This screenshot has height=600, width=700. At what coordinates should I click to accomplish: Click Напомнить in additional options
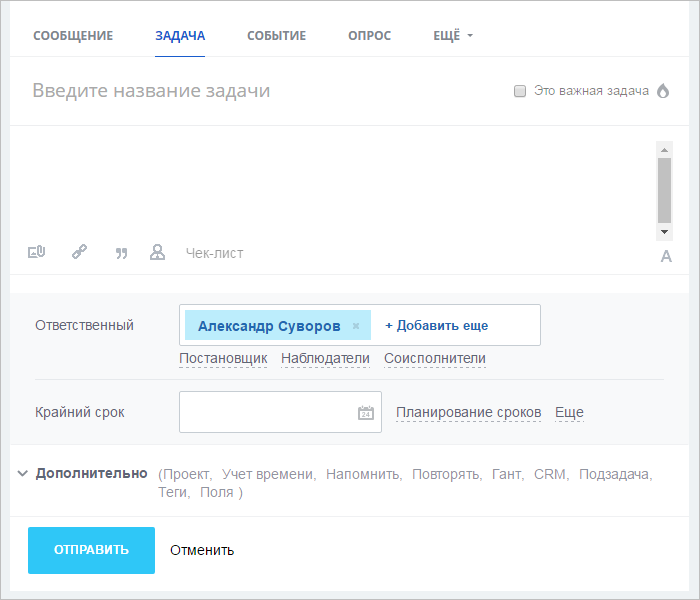point(364,474)
